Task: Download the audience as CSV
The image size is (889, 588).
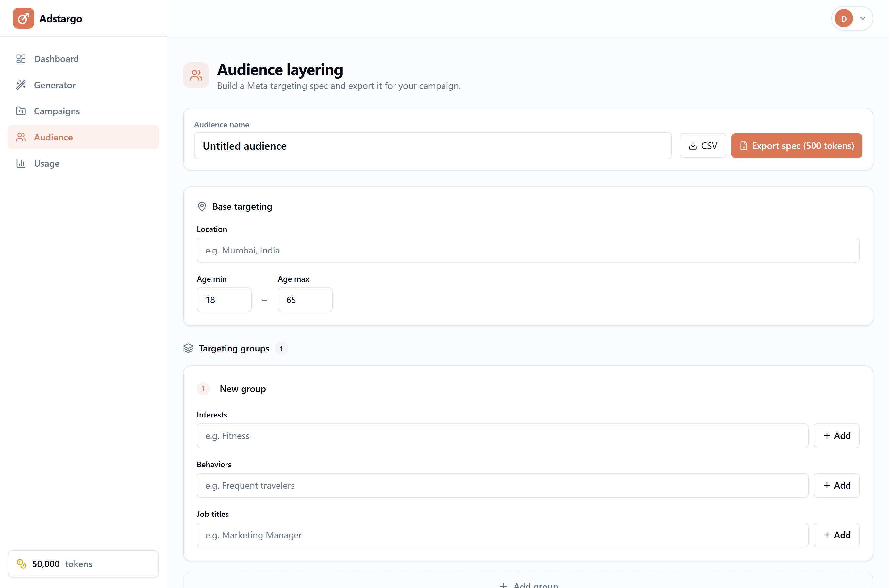Action: pyautogui.click(x=703, y=146)
